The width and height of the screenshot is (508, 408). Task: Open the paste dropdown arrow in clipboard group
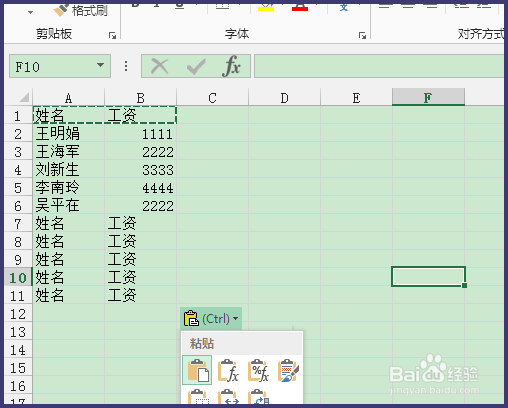30,12
